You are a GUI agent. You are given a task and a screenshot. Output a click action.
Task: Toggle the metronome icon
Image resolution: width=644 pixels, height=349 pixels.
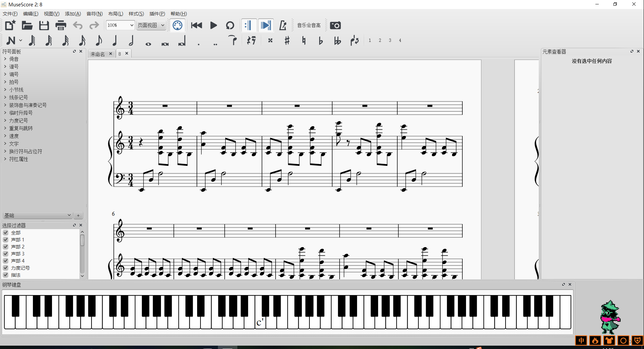283,25
